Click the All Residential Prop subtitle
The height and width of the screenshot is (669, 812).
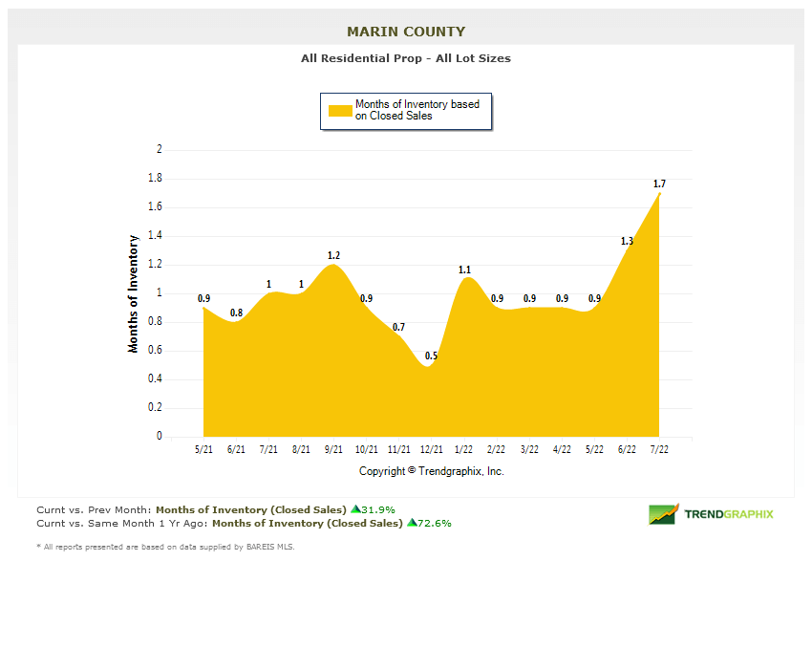pyautogui.click(x=406, y=58)
